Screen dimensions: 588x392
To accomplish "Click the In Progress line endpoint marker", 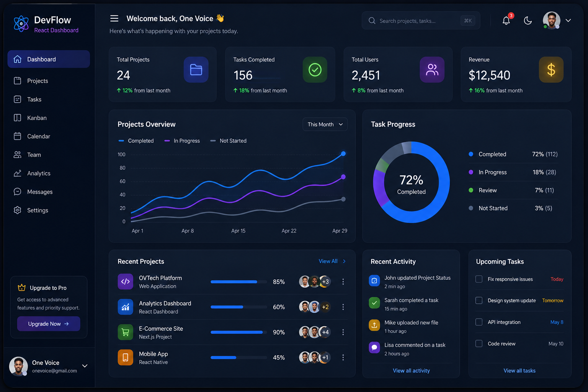I will coord(343,177).
